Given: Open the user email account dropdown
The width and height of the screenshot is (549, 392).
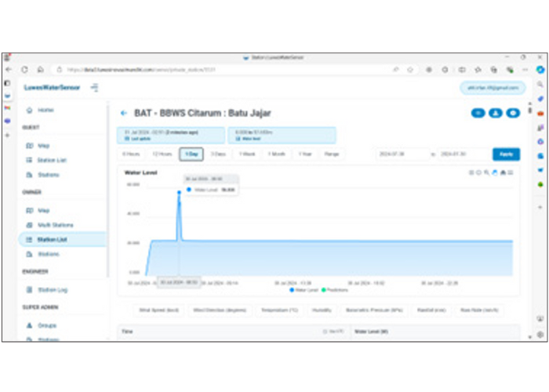Looking at the screenshot, I should 492,87.
